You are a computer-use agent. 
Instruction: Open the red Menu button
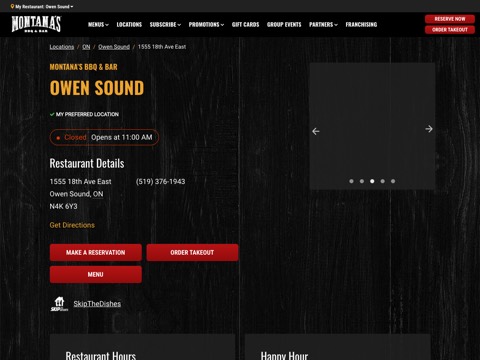click(96, 274)
